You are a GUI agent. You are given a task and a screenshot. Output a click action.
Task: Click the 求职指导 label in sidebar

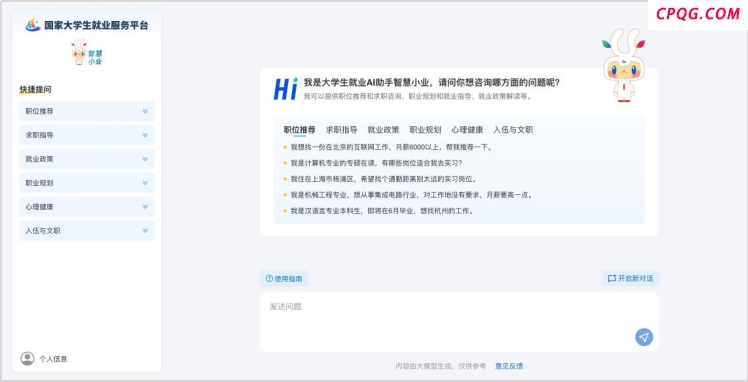pyautogui.click(x=40, y=135)
